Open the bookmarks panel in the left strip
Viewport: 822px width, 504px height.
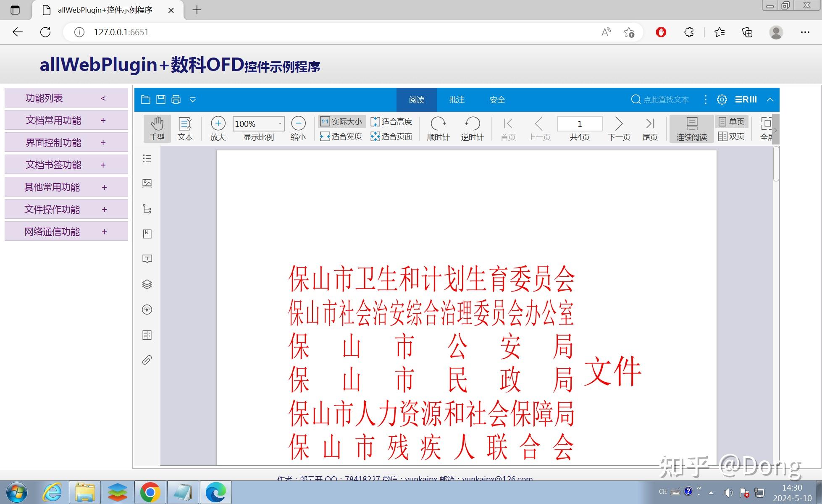147,234
